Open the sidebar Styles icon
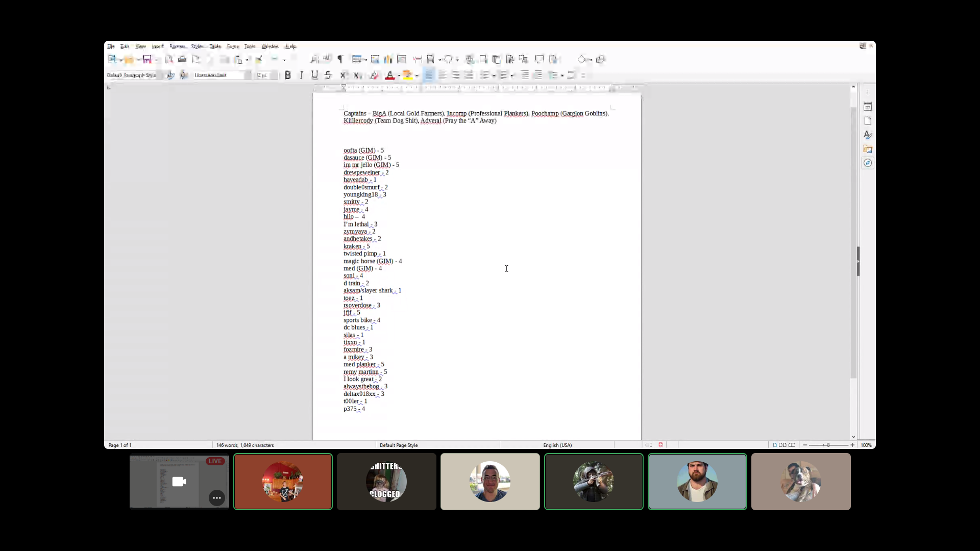This screenshot has height=551, width=980. coord(868,135)
